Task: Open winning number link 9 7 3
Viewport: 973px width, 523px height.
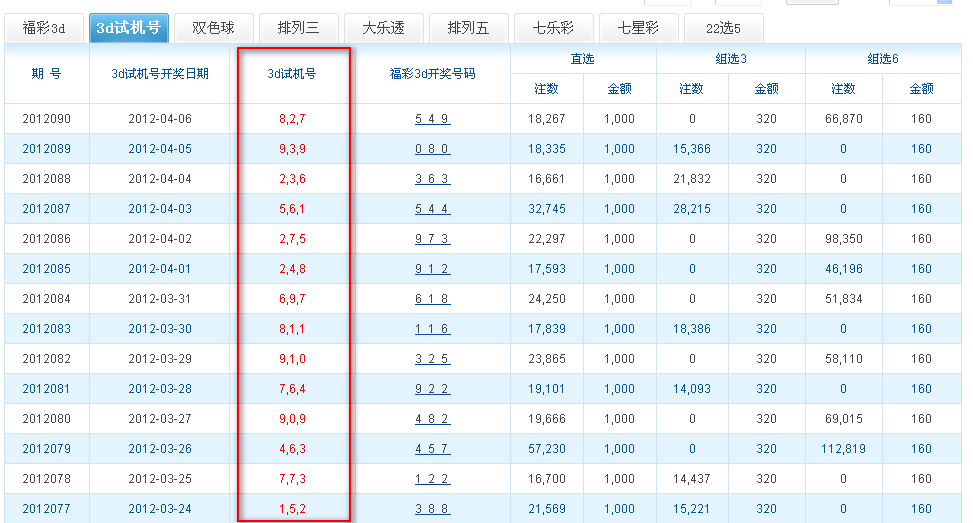Action: [433, 239]
